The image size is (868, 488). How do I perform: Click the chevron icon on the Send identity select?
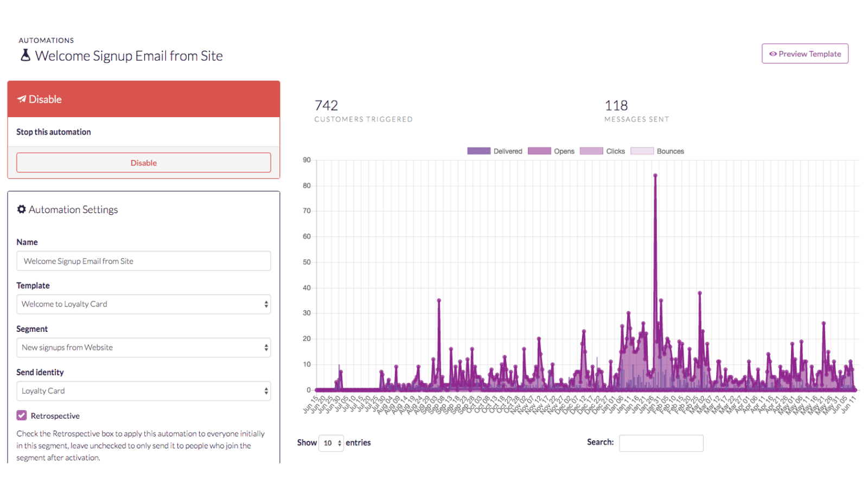pos(266,391)
